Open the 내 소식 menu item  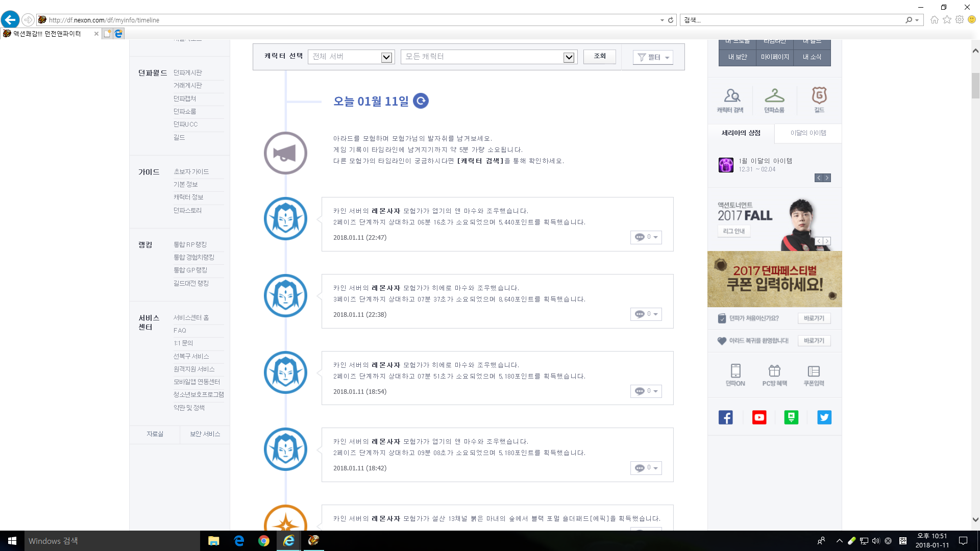click(812, 57)
